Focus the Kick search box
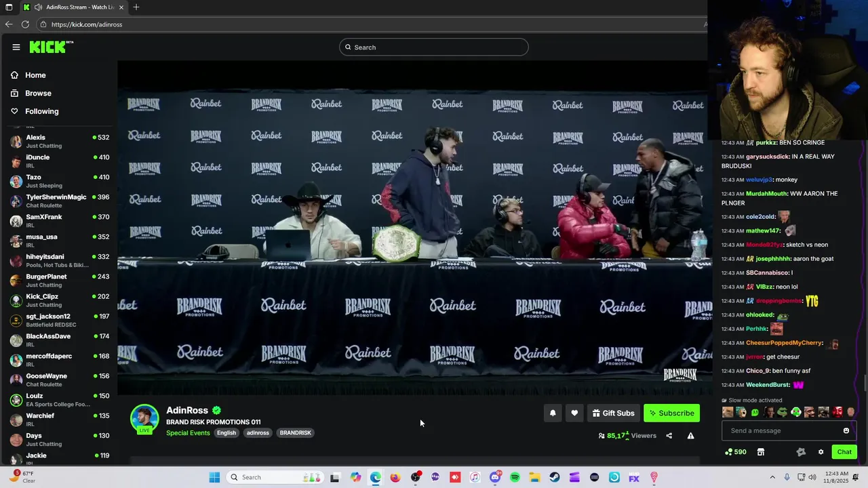 [x=434, y=47]
